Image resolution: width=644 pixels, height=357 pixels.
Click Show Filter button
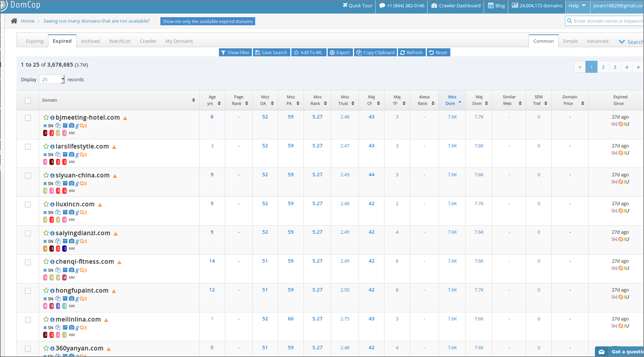tap(235, 52)
